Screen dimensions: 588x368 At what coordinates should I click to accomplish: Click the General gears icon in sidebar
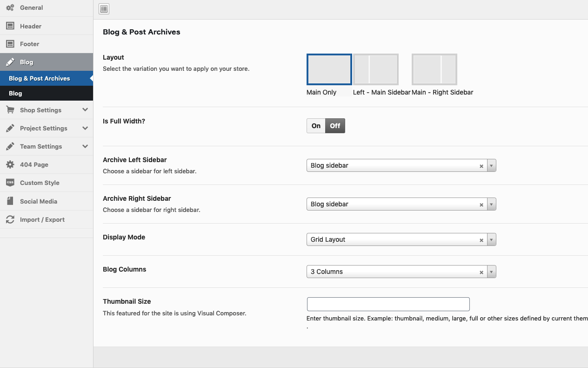click(10, 8)
